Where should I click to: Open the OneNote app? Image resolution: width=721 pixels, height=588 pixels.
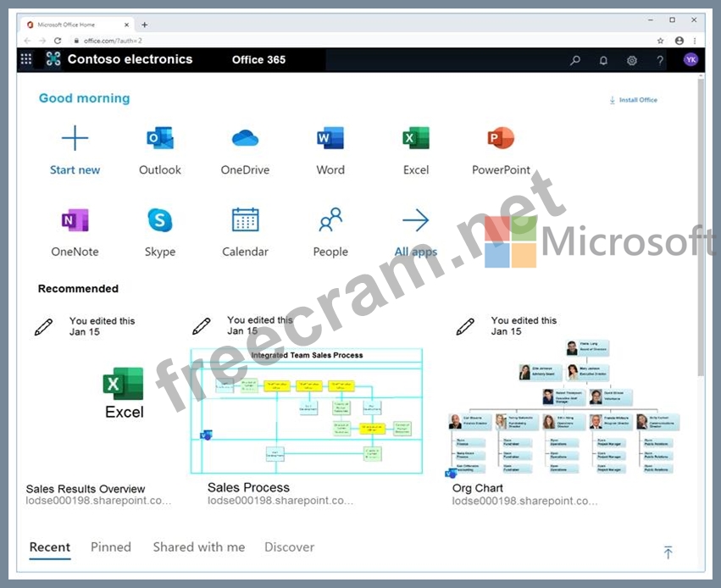75,220
